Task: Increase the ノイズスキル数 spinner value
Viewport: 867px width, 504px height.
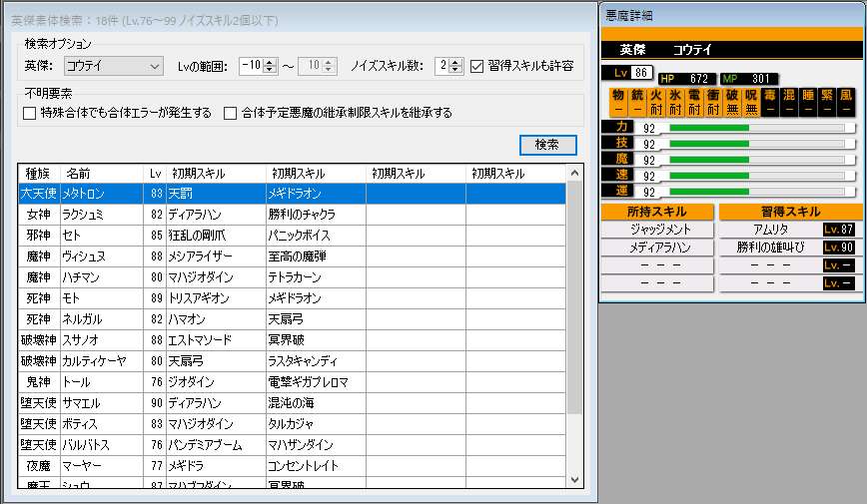Action: [x=456, y=62]
